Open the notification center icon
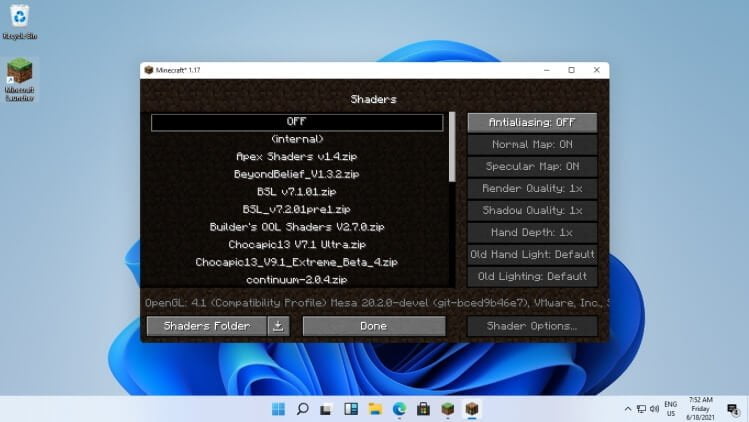This screenshot has height=422, width=749. [732, 409]
